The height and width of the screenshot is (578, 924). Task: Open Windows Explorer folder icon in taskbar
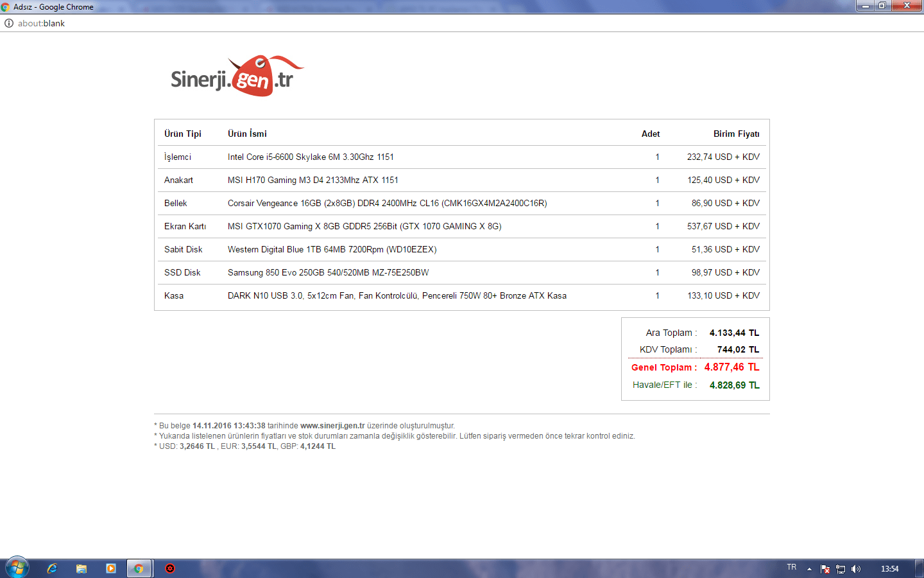[81, 568]
